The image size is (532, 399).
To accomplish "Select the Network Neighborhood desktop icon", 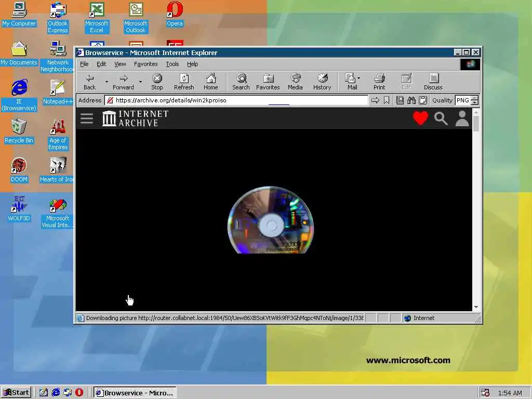I will [x=57, y=57].
